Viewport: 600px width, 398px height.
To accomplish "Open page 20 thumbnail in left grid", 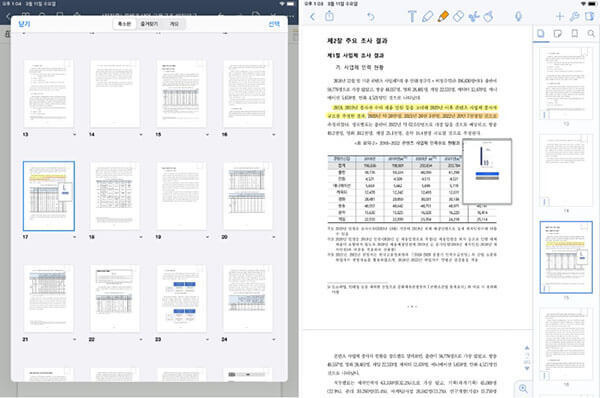I will pyautogui.click(x=248, y=196).
